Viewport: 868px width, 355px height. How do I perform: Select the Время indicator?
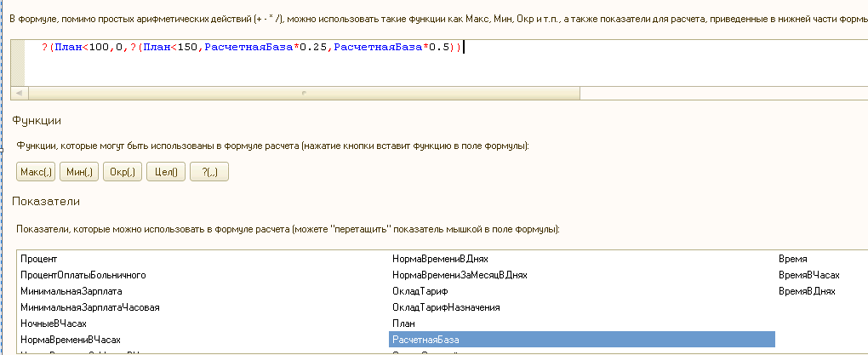(793, 259)
